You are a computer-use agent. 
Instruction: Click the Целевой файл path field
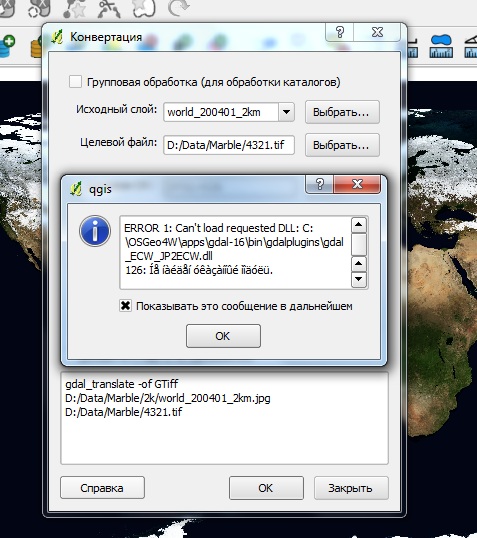(229, 145)
